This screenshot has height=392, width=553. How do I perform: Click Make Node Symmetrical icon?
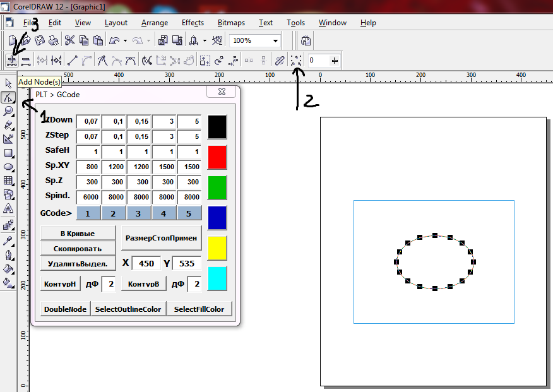(130, 61)
